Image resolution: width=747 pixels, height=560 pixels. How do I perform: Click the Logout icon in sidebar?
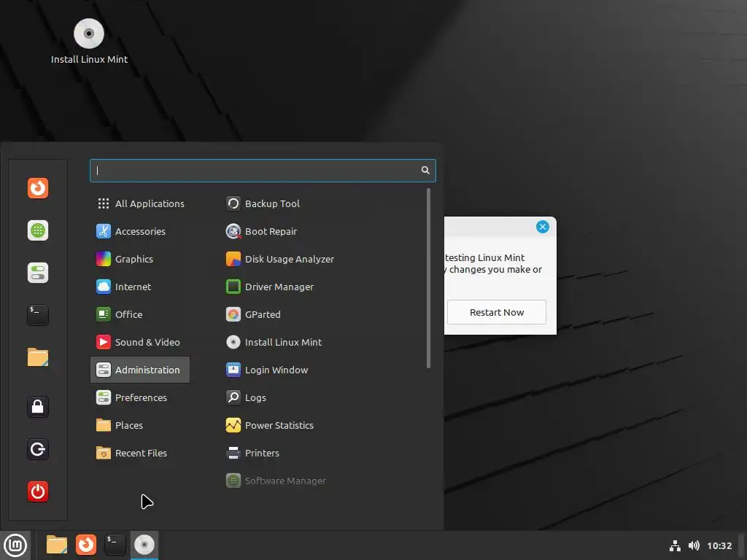coord(38,449)
